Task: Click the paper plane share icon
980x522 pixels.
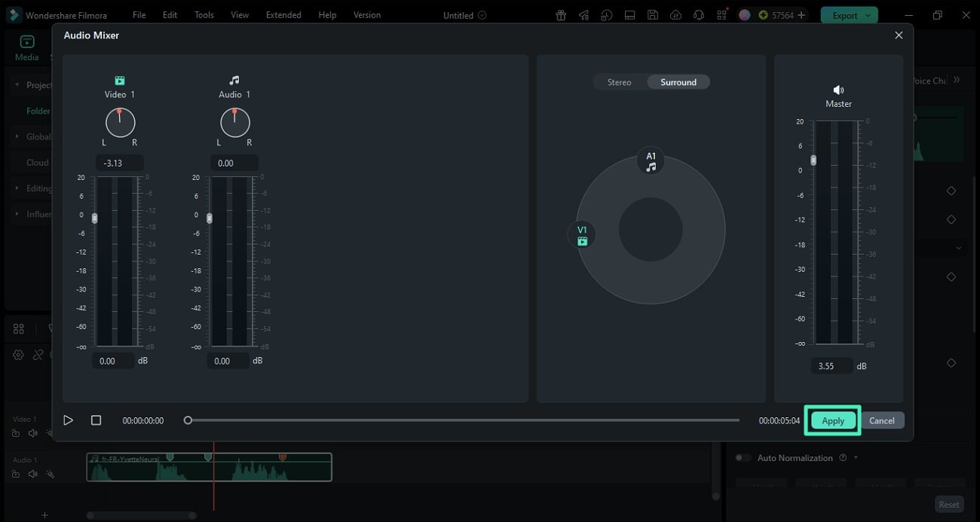Action: click(x=583, y=15)
